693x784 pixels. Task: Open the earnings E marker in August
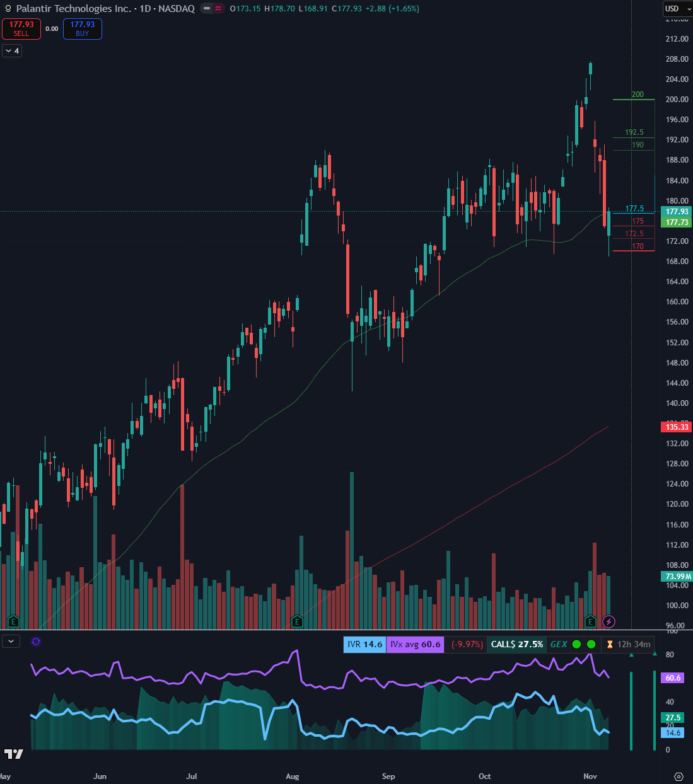297,621
